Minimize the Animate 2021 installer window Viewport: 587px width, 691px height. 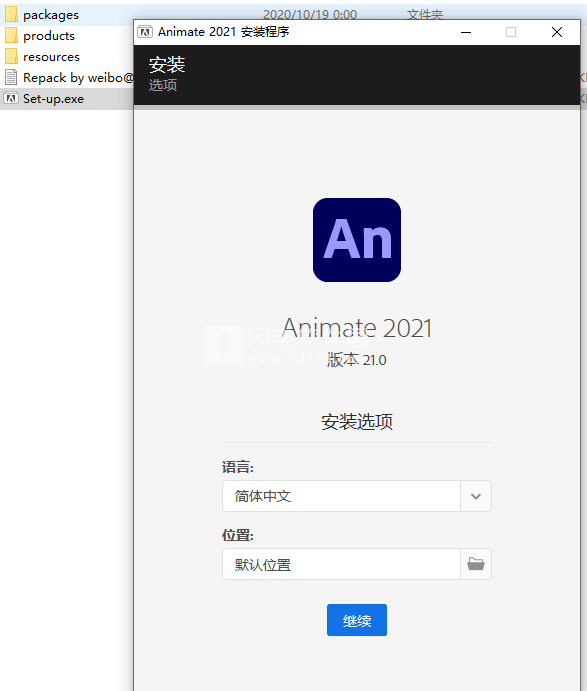(466, 32)
